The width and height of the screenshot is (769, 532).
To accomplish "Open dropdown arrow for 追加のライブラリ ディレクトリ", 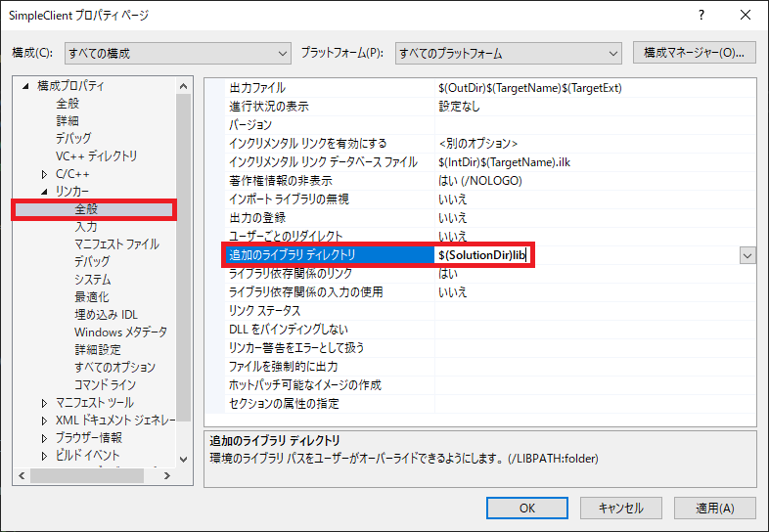I will coord(747,255).
